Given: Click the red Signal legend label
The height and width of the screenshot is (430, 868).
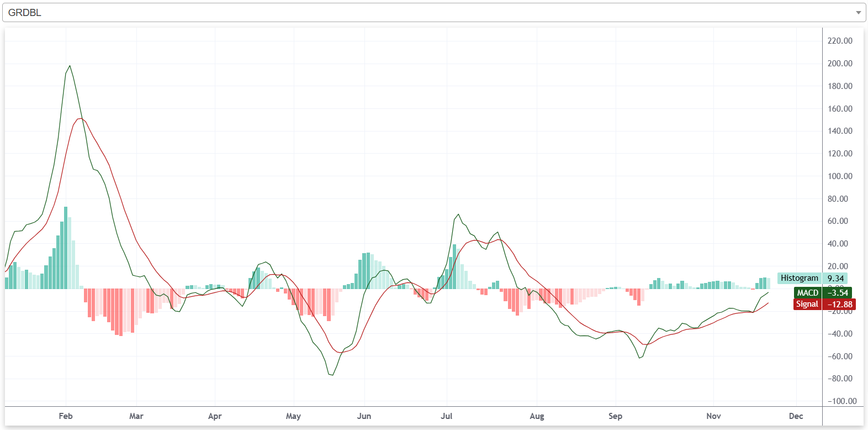Looking at the screenshot, I should [x=807, y=304].
